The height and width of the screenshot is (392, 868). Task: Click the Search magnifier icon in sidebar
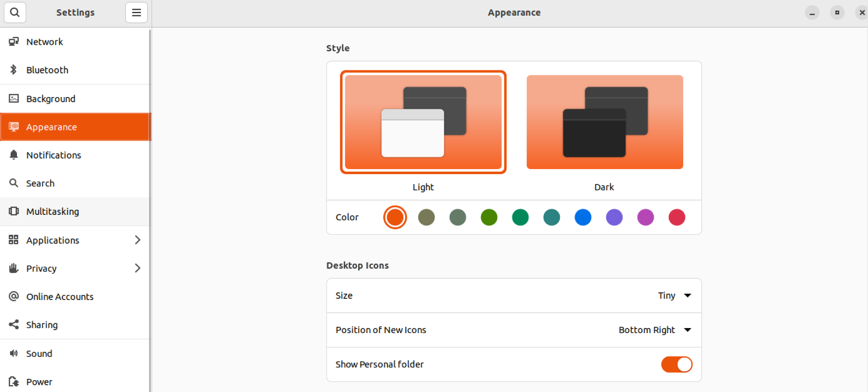(x=14, y=183)
